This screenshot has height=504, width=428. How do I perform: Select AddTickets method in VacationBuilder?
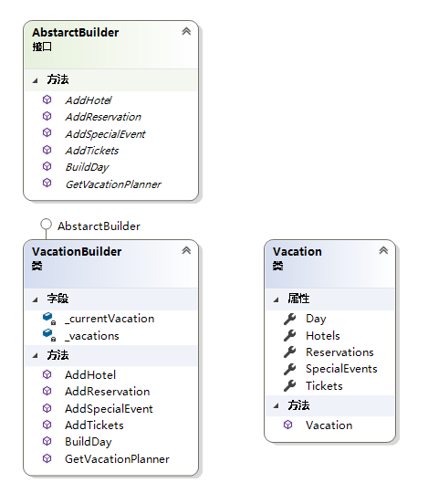tap(94, 425)
